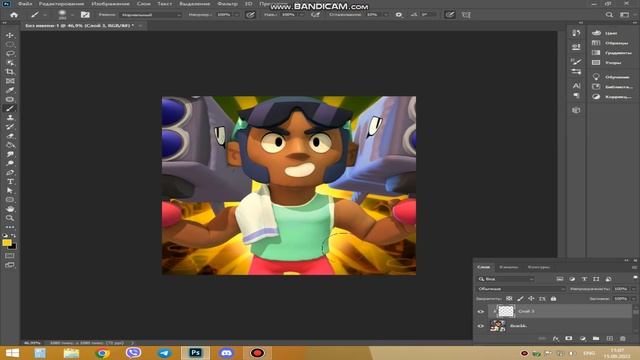
Task: Select the Lasso tool
Action: click(x=10, y=53)
